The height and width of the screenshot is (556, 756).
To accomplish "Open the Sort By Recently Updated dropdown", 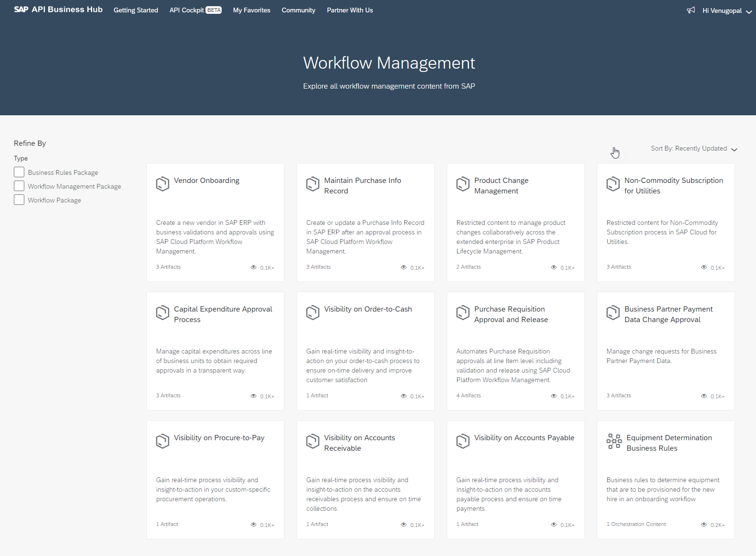I will (694, 149).
